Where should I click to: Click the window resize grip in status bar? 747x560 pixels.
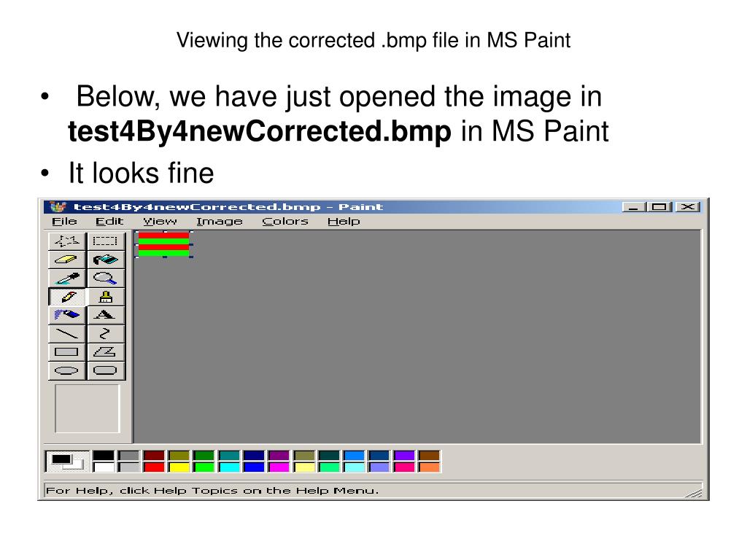[x=694, y=493]
